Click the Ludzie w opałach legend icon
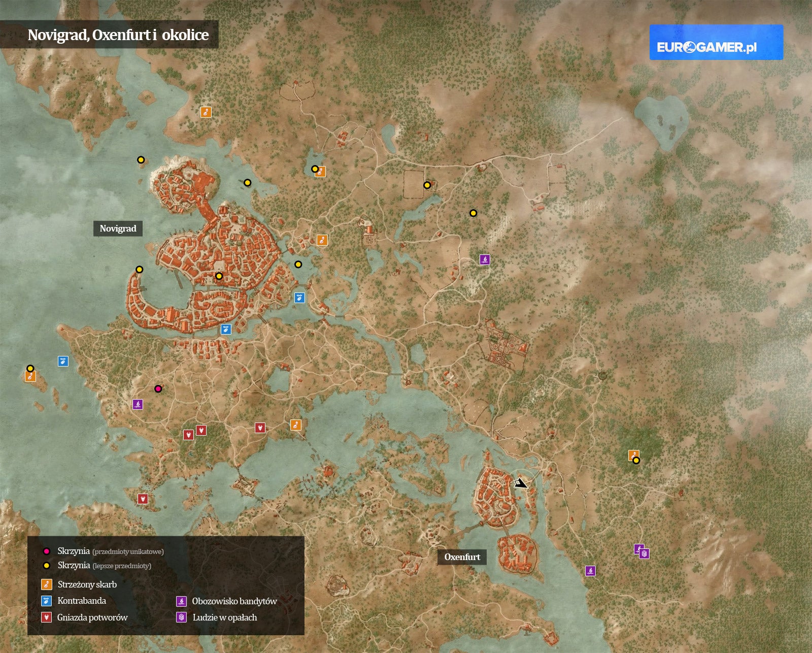Image resolution: width=812 pixels, height=653 pixels. point(181,617)
